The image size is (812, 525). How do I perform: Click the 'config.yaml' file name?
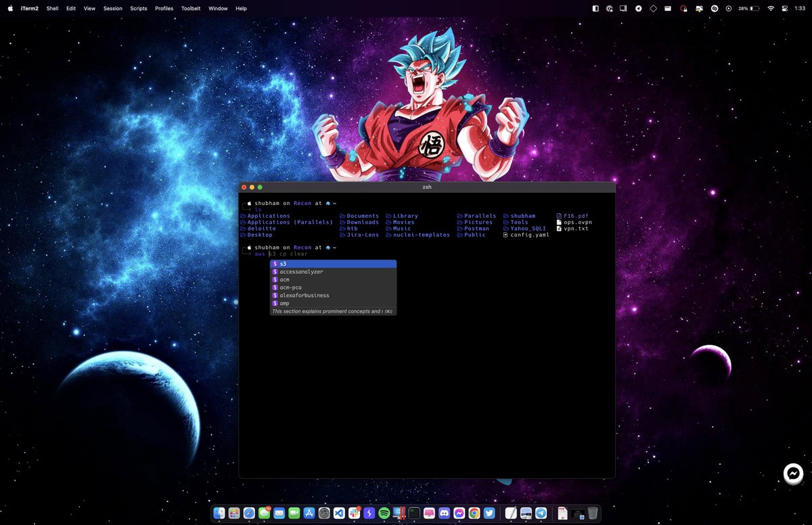(530, 235)
